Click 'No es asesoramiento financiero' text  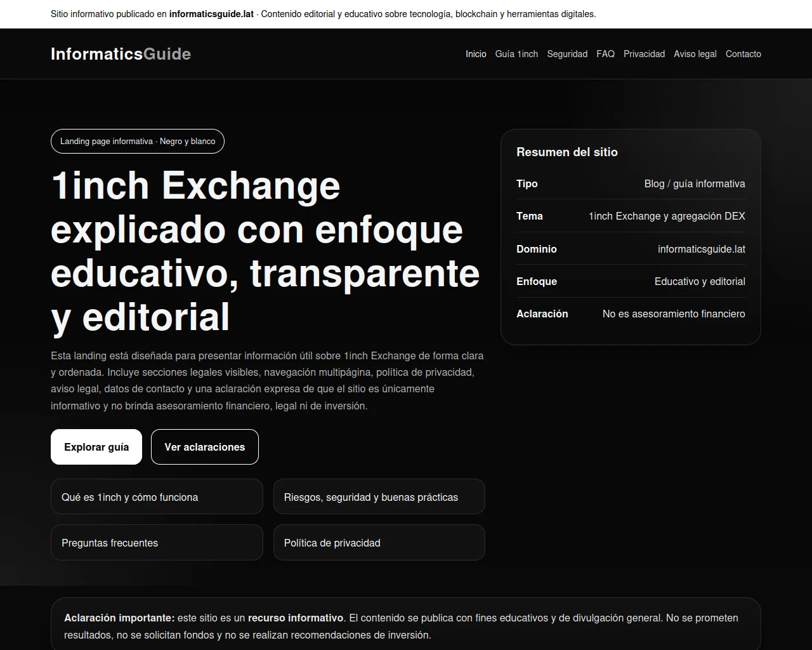[674, 314]
